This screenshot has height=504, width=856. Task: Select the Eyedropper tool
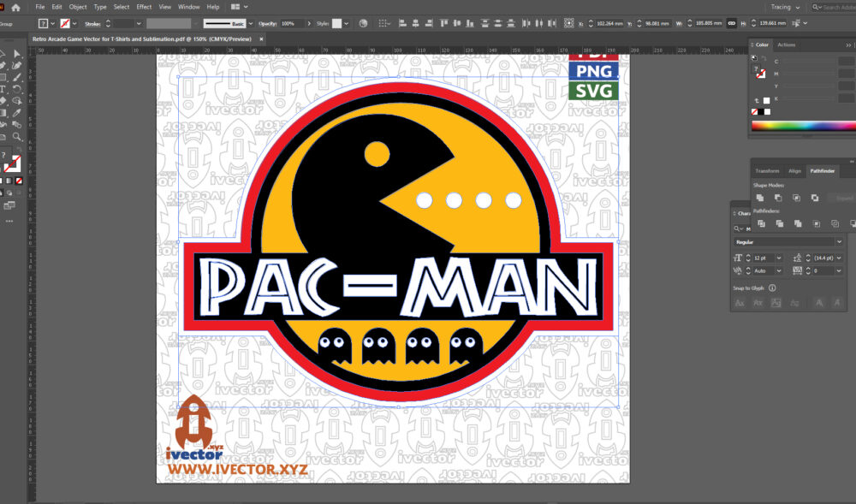click(x=17, y=113)
